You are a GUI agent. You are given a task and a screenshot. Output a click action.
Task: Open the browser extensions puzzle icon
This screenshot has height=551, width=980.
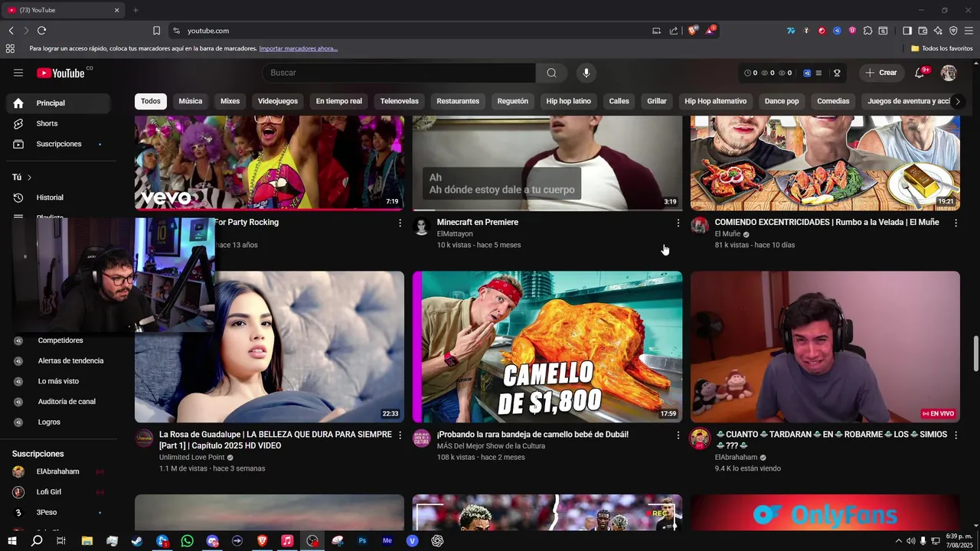(x=867, y=31)
